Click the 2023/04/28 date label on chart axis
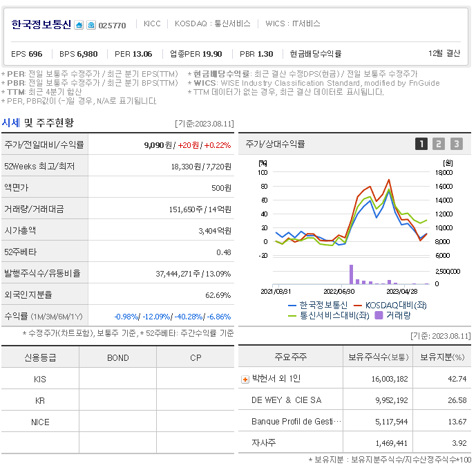 coord(402,292)
